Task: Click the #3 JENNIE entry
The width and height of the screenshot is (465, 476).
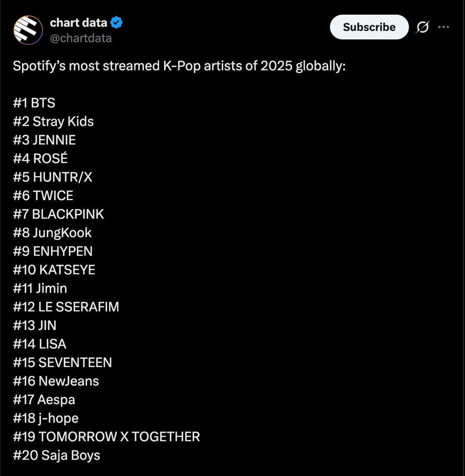Action: pos(44,140)
